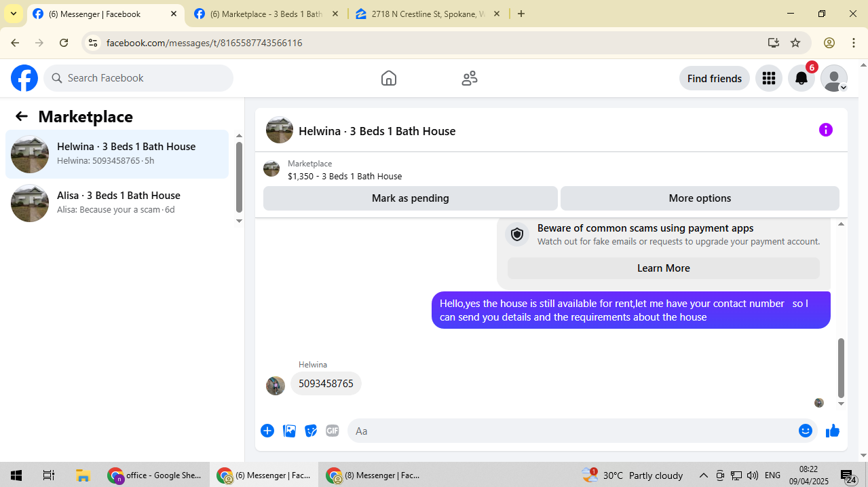Viewport: 868px width, 487px height.
Task: Go to the Home feed icon
Action: click(x=389, y=78)
